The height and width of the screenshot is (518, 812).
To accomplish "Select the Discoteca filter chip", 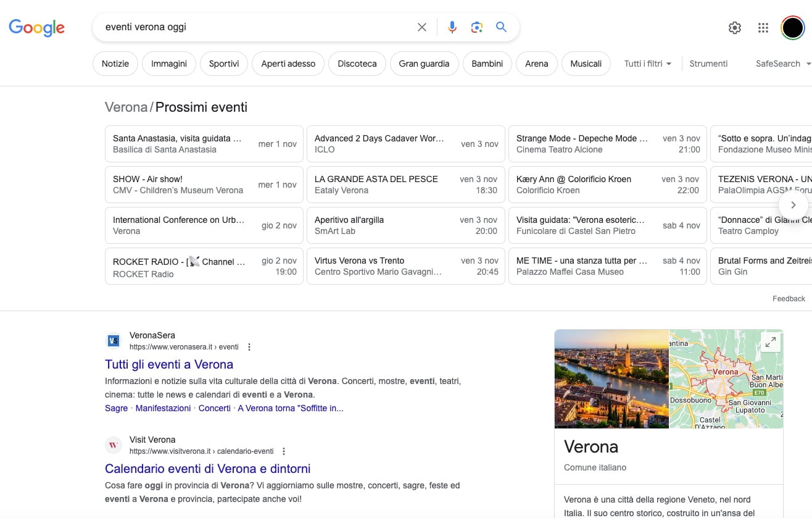I will pos(357,64).
